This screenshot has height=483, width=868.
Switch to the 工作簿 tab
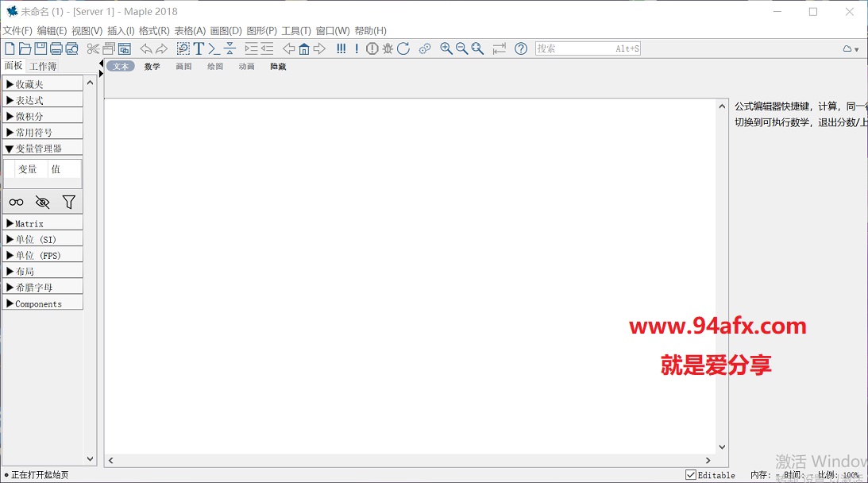tap(43, 66)
